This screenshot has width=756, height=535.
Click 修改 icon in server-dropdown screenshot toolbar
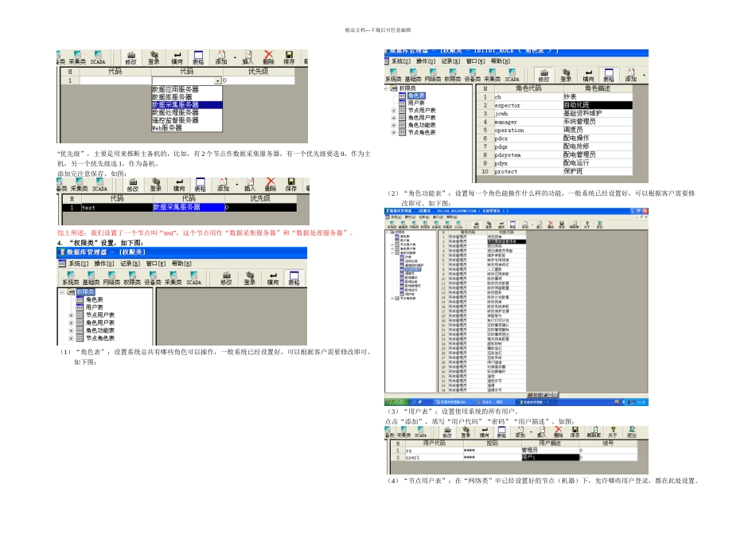131,58
